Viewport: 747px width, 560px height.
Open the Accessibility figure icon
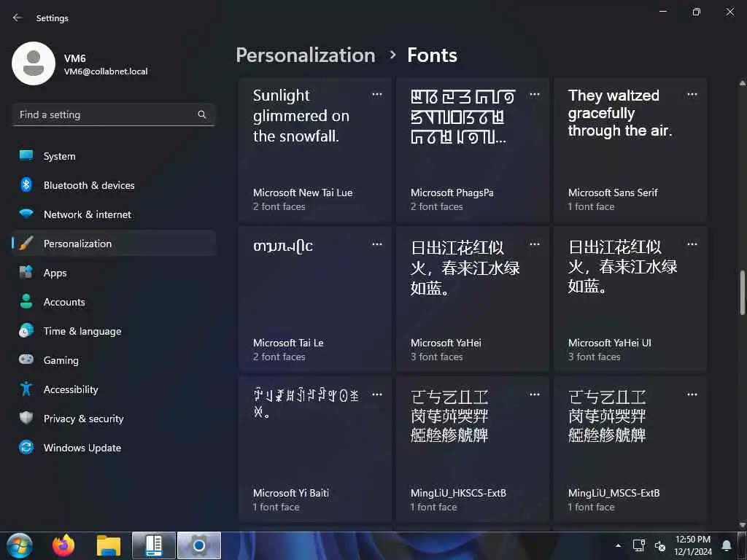coord(26,389)
